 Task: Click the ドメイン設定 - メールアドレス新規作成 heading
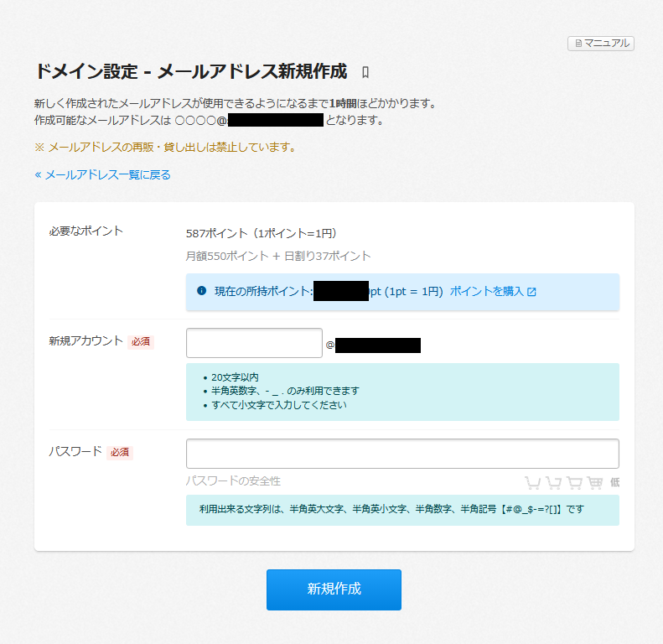point(190,71)
